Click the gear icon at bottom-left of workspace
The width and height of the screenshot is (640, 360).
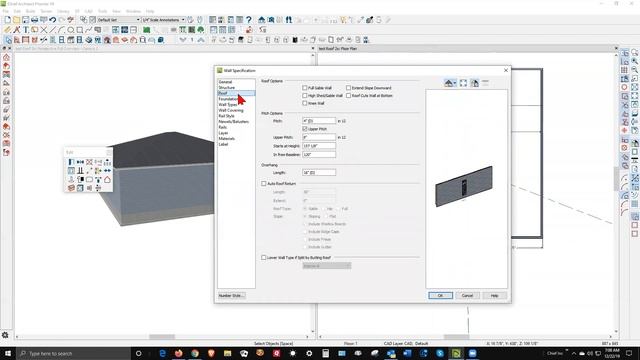(x=5, y=335)
